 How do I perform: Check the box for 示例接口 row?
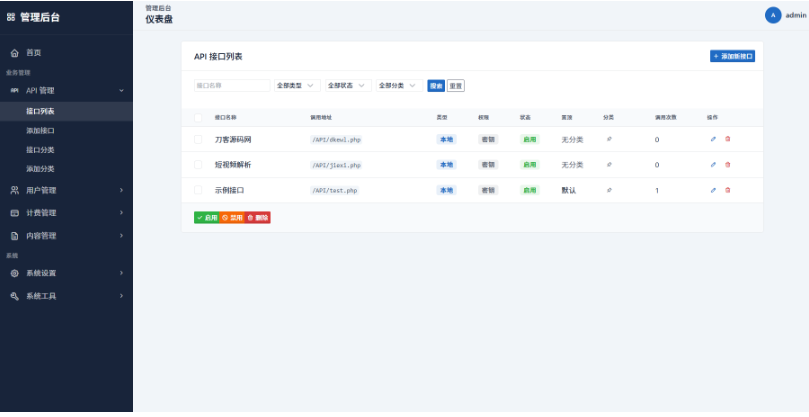click(198, 190)
